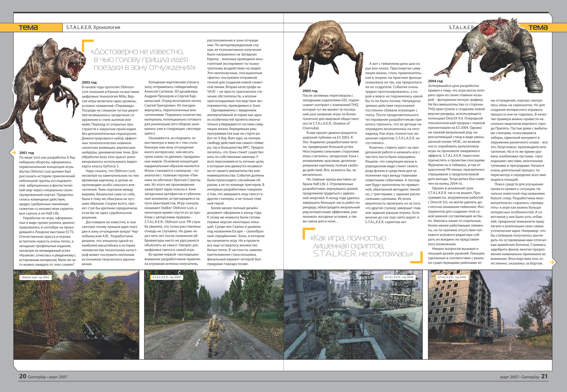
Task: Click the right orange continuation arrow
Action: click(552, 262)
